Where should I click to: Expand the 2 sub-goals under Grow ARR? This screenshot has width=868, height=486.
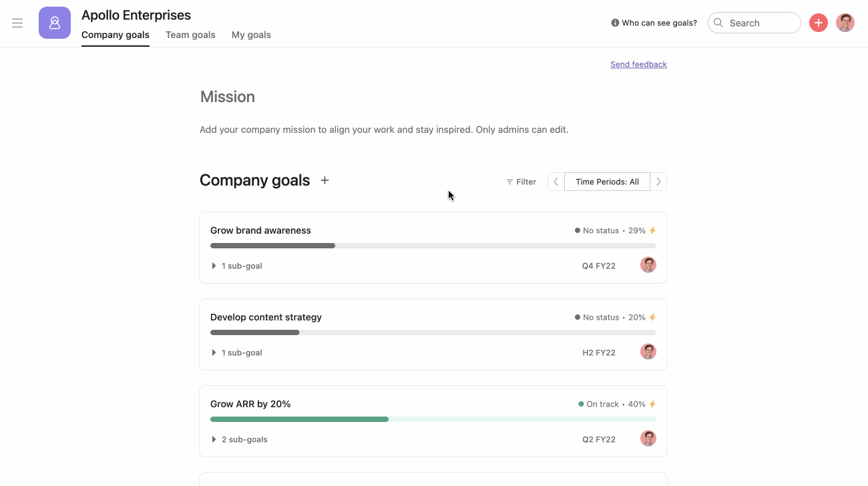click(214, 439)
